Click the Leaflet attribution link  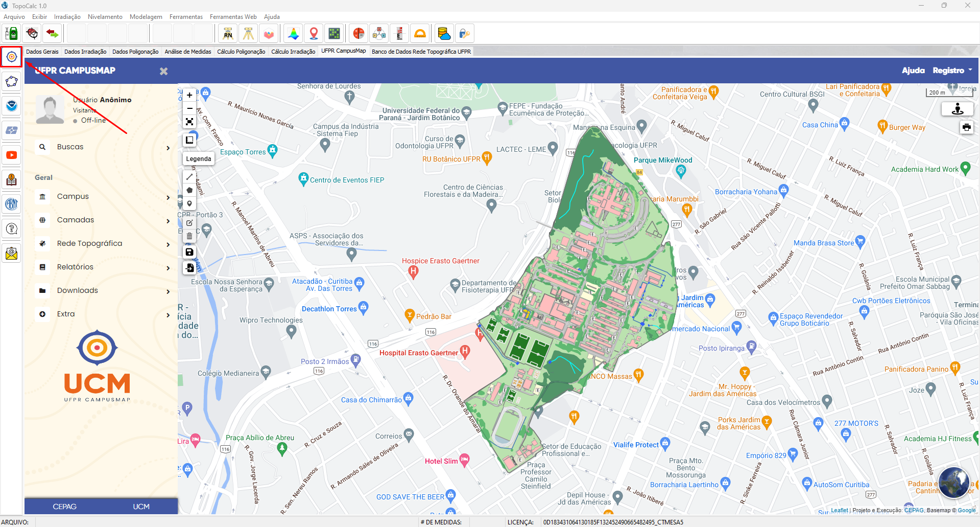839,510
